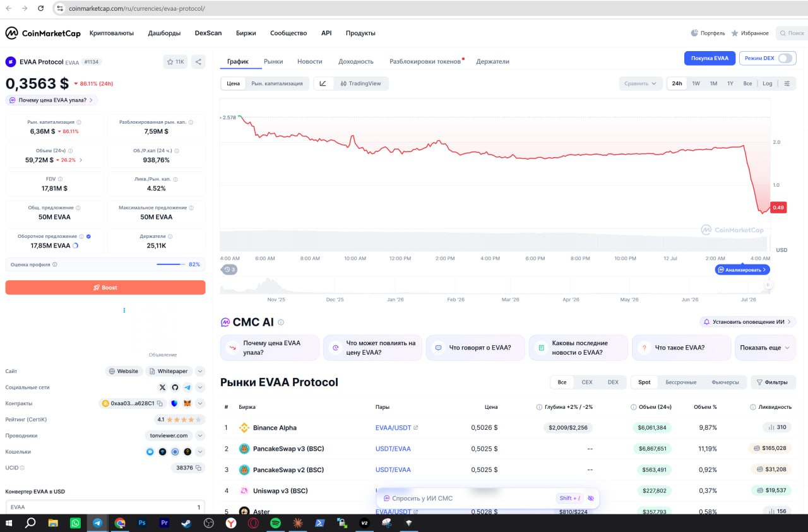Open Spotify from the taskbar
The image size is (808, 532).
pos(275,523)
